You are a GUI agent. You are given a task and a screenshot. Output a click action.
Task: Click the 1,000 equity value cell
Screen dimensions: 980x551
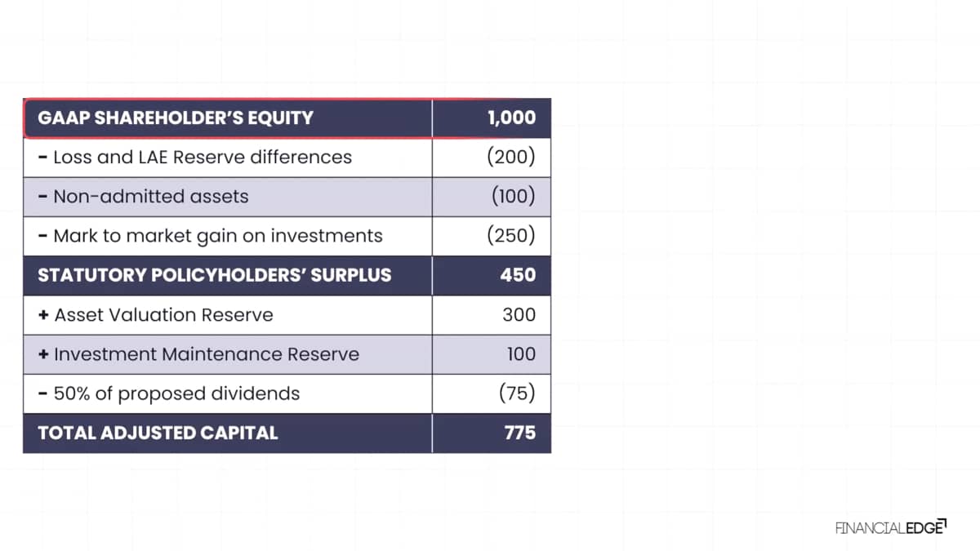click(x=511, y=118)
